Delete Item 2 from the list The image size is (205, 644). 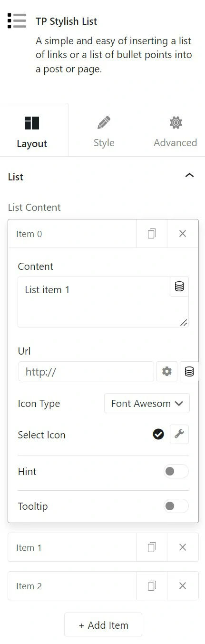pyautogui.click(x=183, y=586)
